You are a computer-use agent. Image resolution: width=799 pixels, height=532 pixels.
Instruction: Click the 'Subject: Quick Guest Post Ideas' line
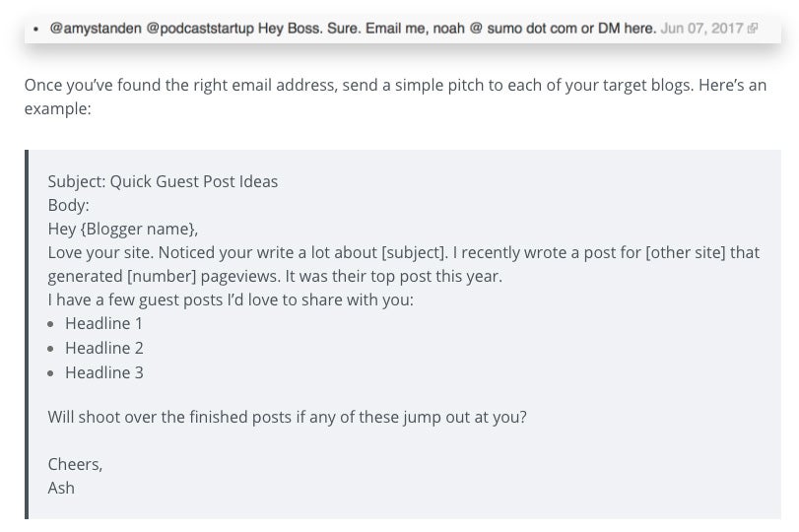pos(164,181)
